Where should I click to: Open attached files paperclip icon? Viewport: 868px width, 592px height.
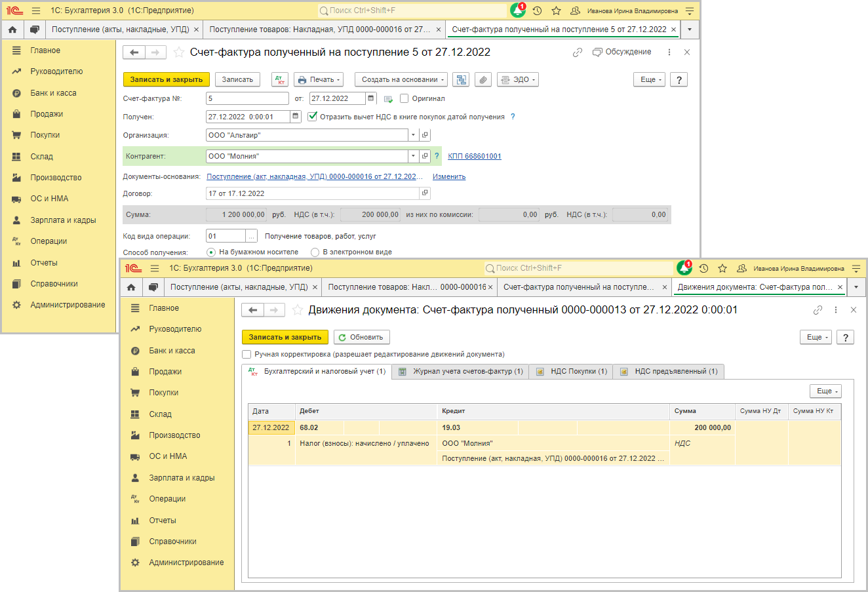click(483, 79)
